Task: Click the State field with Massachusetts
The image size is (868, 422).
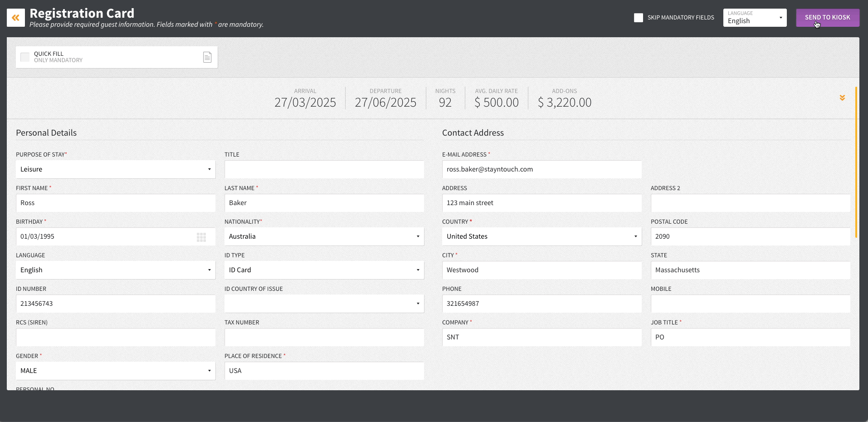Action: pyautogui.click(x=751, y=270)
